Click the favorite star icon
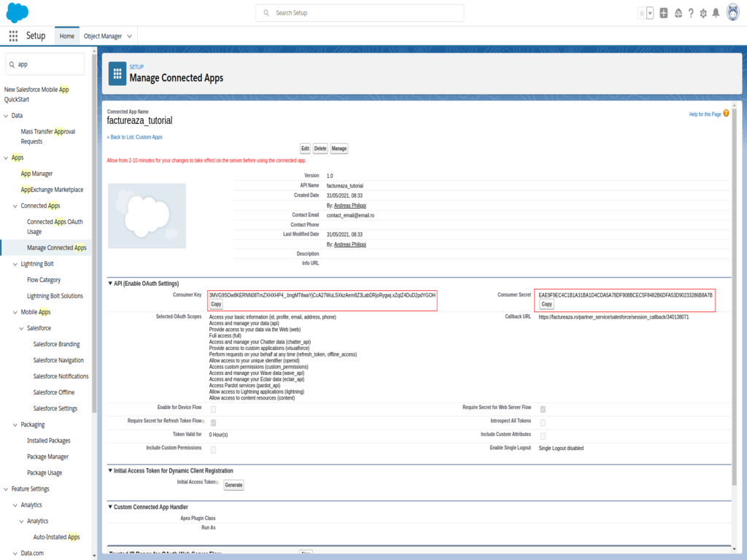The image size is (747, 560). [x=641, y=12]
